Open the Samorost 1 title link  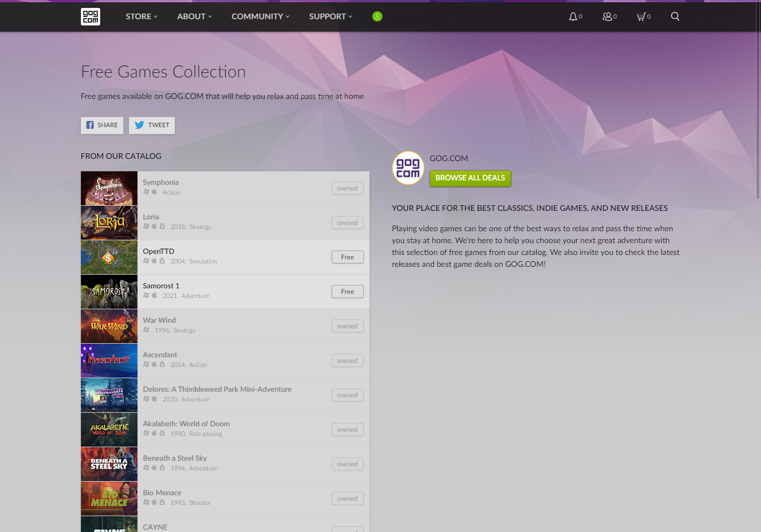(161, 286)
